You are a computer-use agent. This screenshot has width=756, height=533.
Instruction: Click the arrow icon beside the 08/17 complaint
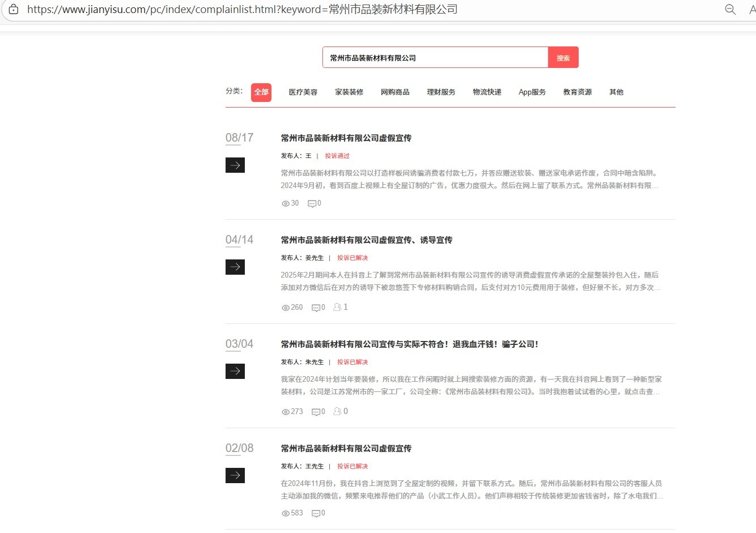235,165
